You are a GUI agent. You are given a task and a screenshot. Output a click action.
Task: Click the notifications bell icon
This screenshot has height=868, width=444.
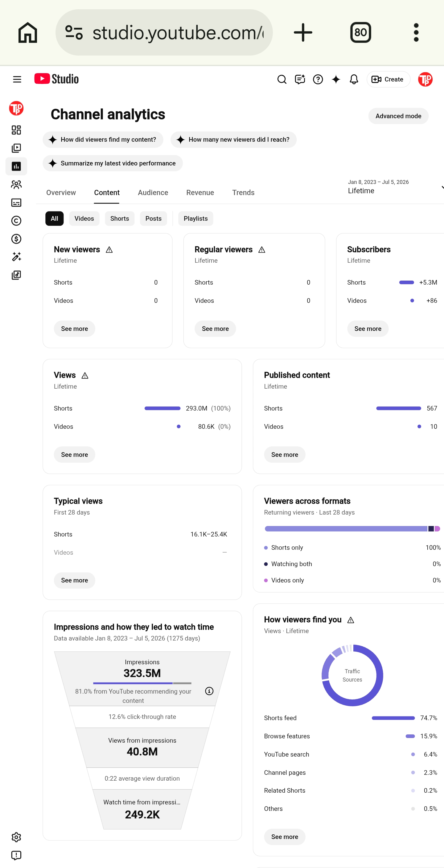pos(354,79)
